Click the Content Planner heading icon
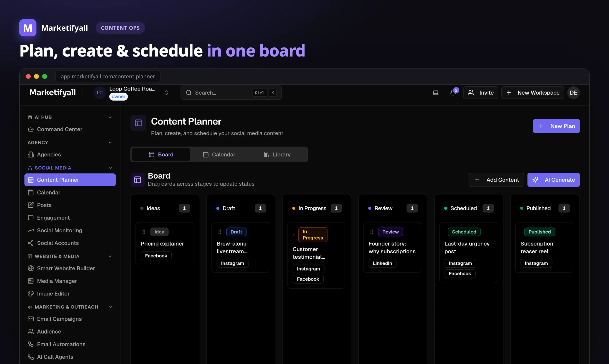 (x=138, y=123)
